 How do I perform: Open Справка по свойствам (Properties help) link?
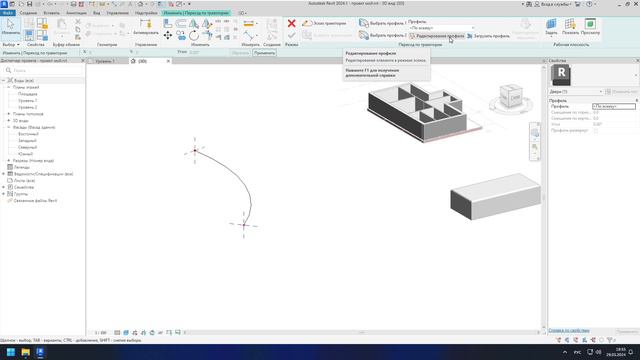click(x=569, y=330)
